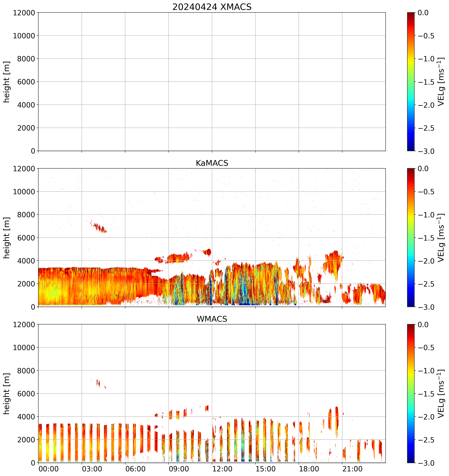The image size is (449, 476).
Task: Click the '20240424 XMACS' plot title
Action: 212,7
